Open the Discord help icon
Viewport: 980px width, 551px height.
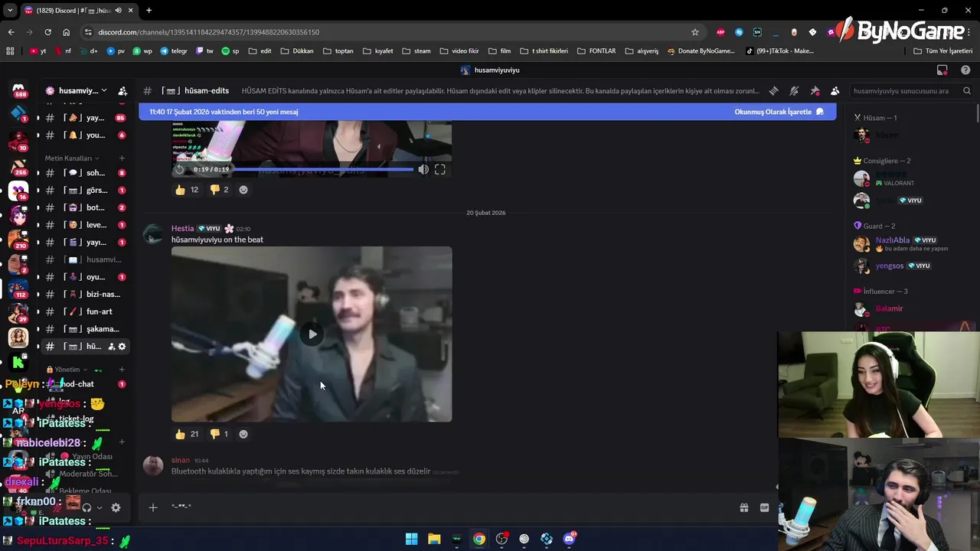965,70
